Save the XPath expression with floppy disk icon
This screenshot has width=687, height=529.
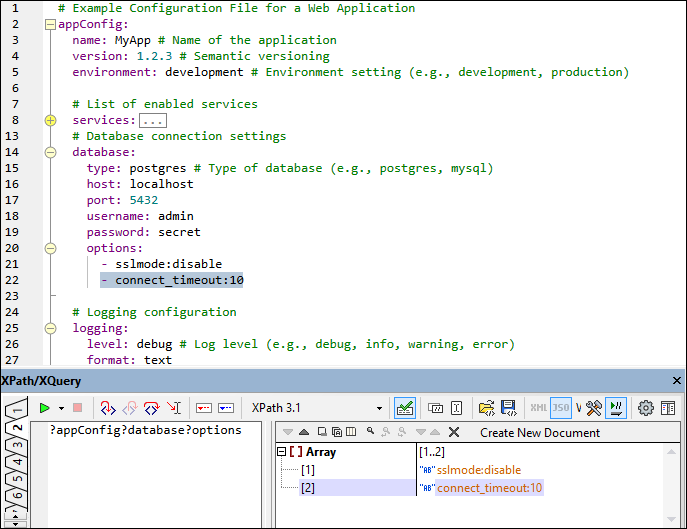tap(508, 408)
